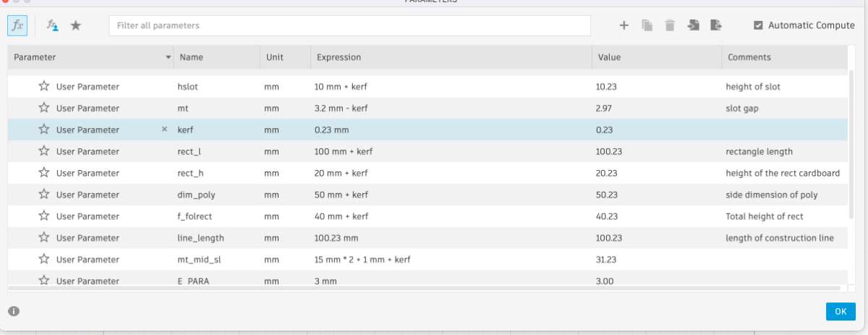This screenshot has width=868, height=335.
Task: Delete the selected parameter with trash icon
Action: [x=670, y=25]
